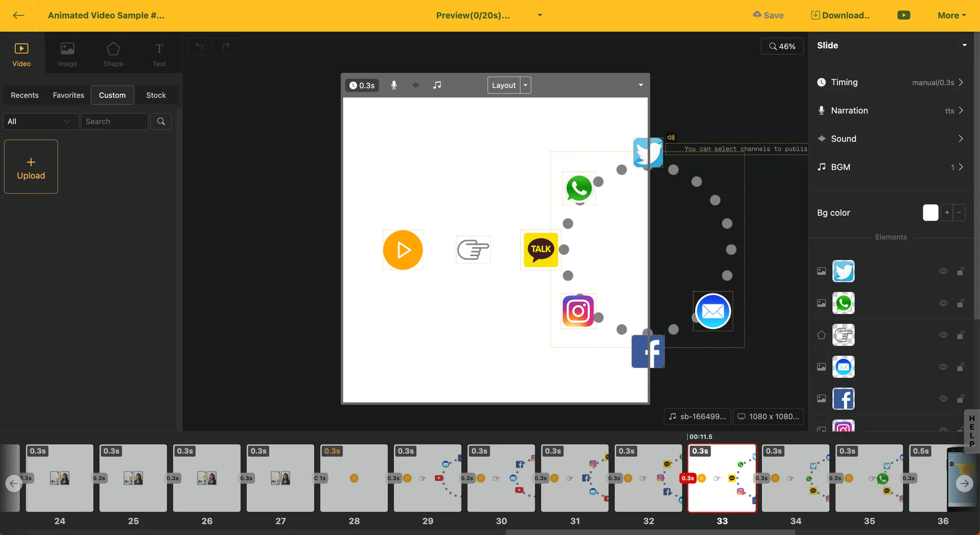Click the YouTube publish icon

[x=904, y=15]
